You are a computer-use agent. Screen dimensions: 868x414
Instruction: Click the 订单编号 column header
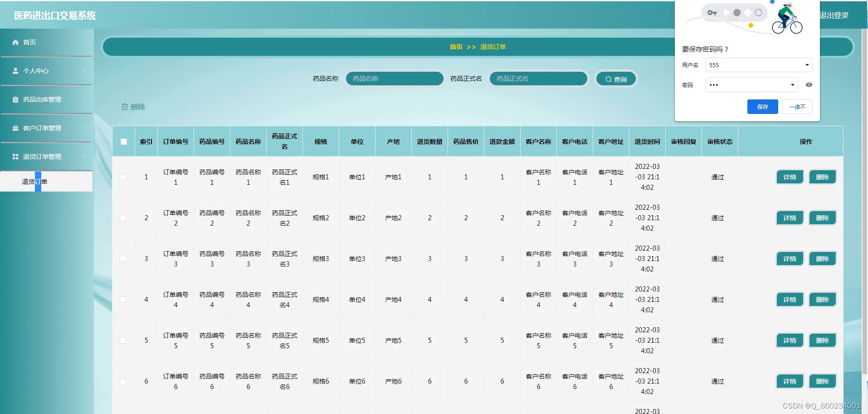176,142
